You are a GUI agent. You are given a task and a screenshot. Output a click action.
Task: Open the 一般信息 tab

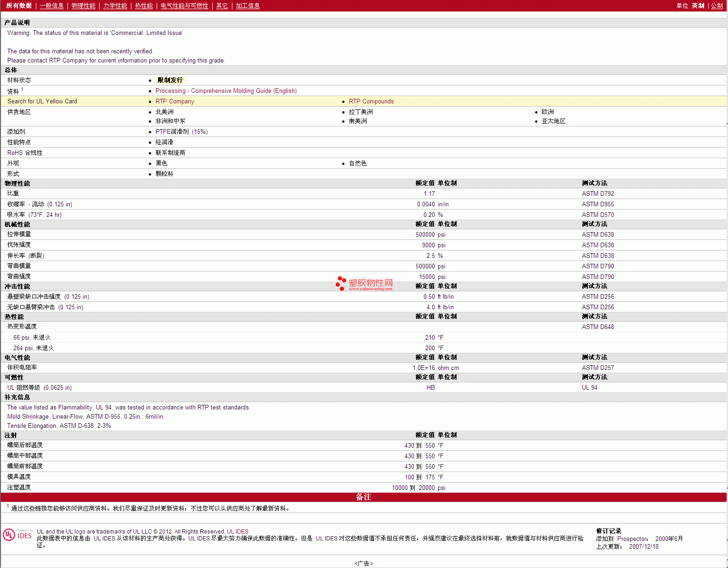click(51, 6)
